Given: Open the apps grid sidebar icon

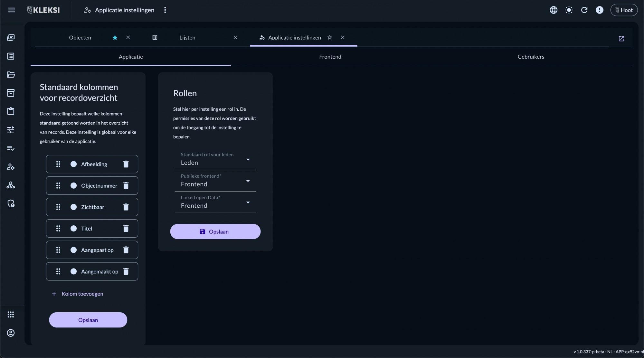Looking at the screenshot, I should (x=11, y=315).
